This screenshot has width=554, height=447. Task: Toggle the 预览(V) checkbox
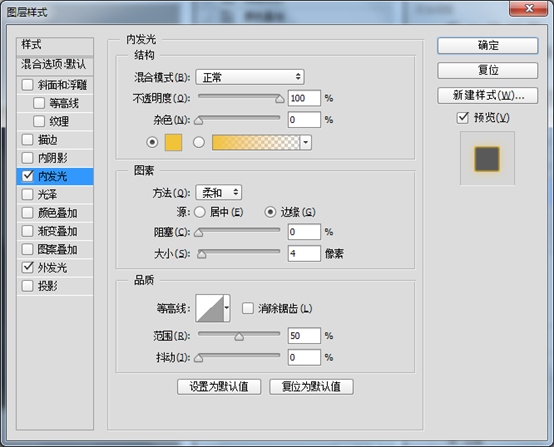click(x=462, y=118)
